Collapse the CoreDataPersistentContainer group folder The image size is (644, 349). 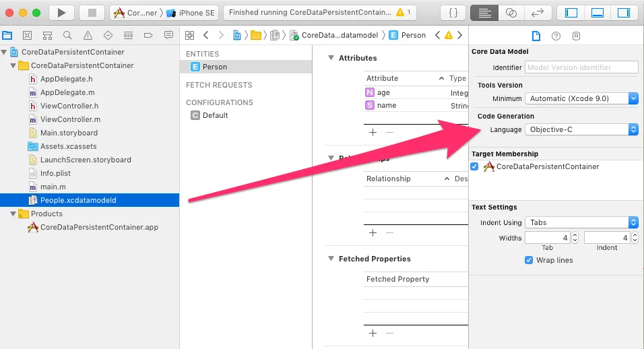(13, 66)
